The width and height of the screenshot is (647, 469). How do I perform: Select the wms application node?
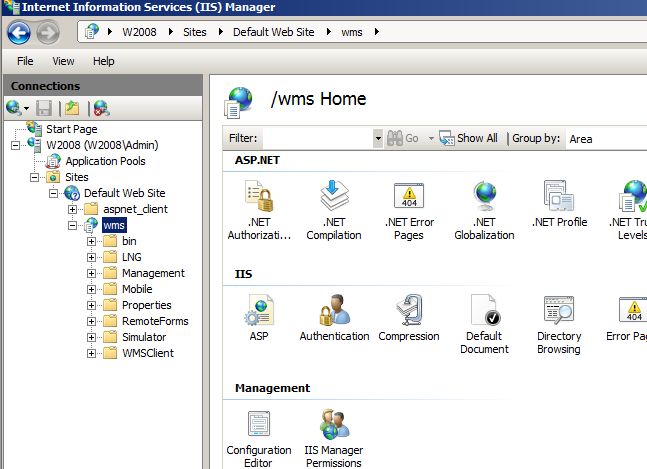[114, 225]
